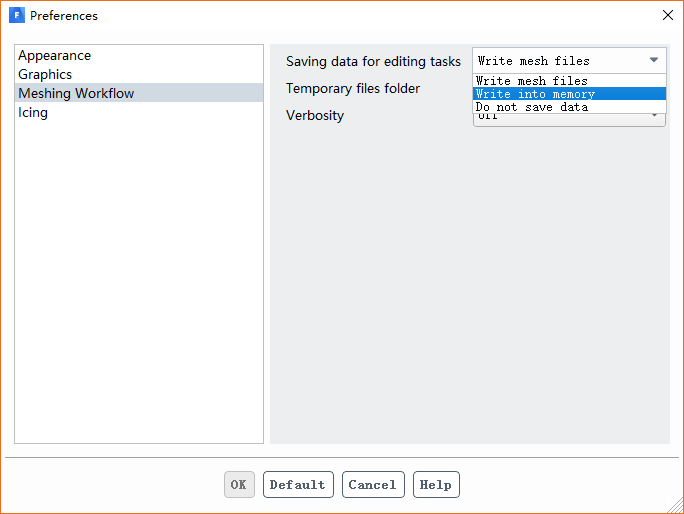Choose 'Write mesh files' from the dropdown list
The height and width of the screenshot is (514, 684).
[x=532, y=81]
